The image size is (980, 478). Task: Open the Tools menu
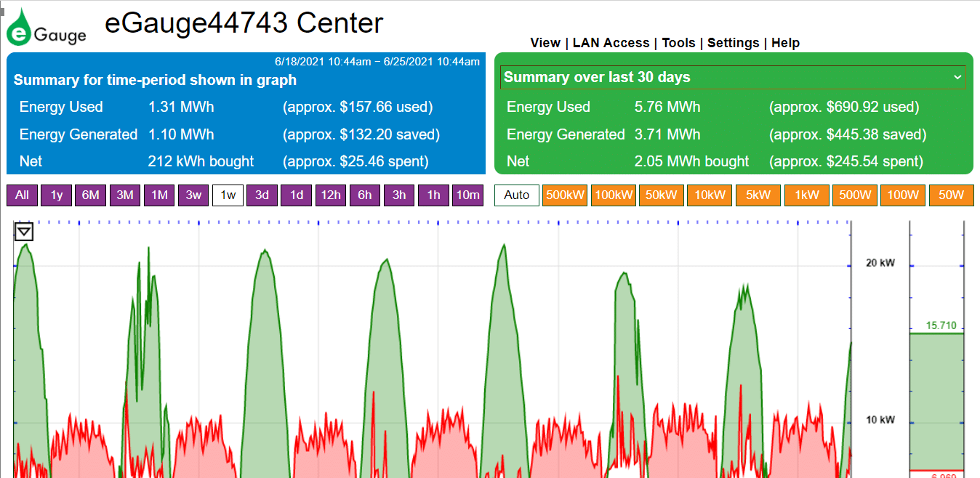(678, 43)
